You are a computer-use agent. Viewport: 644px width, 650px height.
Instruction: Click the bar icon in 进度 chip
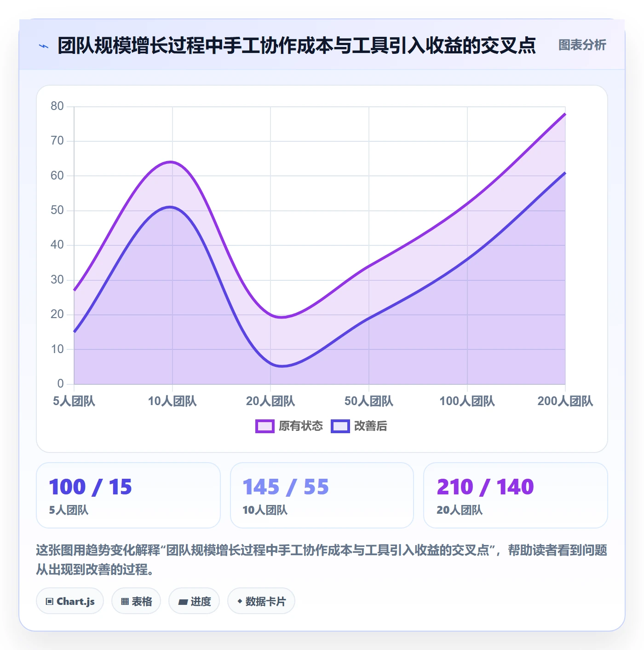pyautogui.click(x=183, y=602)
